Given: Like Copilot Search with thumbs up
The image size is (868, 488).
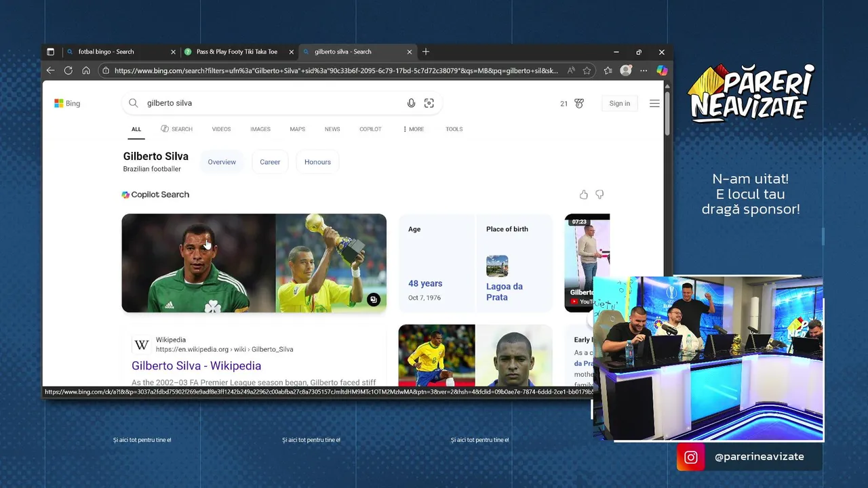Looking at the screenshot, I should tap(584, 195).
